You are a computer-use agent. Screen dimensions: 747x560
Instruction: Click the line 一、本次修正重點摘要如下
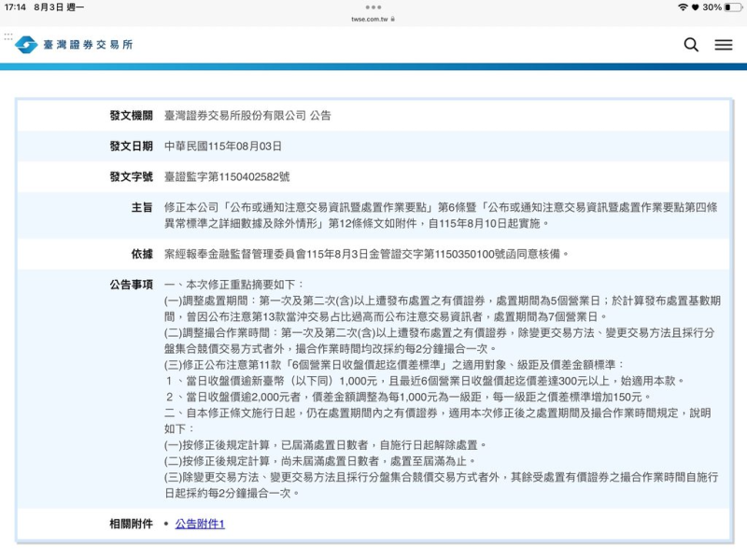click(x=234, y=285)
